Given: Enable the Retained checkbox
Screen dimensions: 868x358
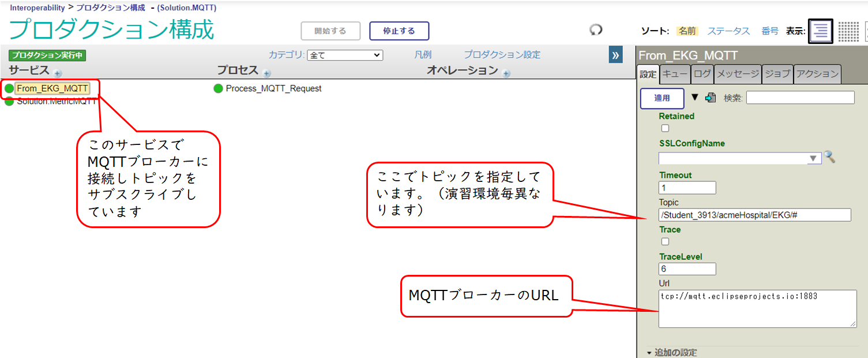Looking at the screenshot, I should point(665,128).
